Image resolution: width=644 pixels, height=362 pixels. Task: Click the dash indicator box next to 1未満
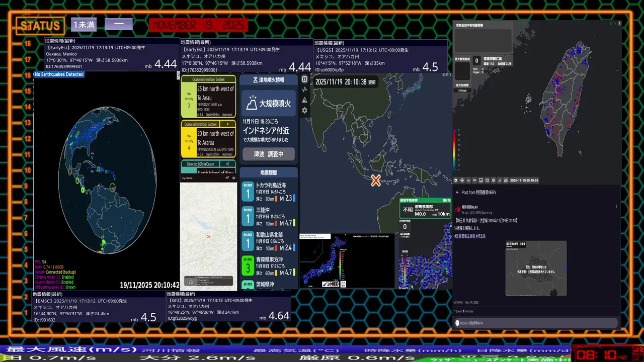click(119, 25)
